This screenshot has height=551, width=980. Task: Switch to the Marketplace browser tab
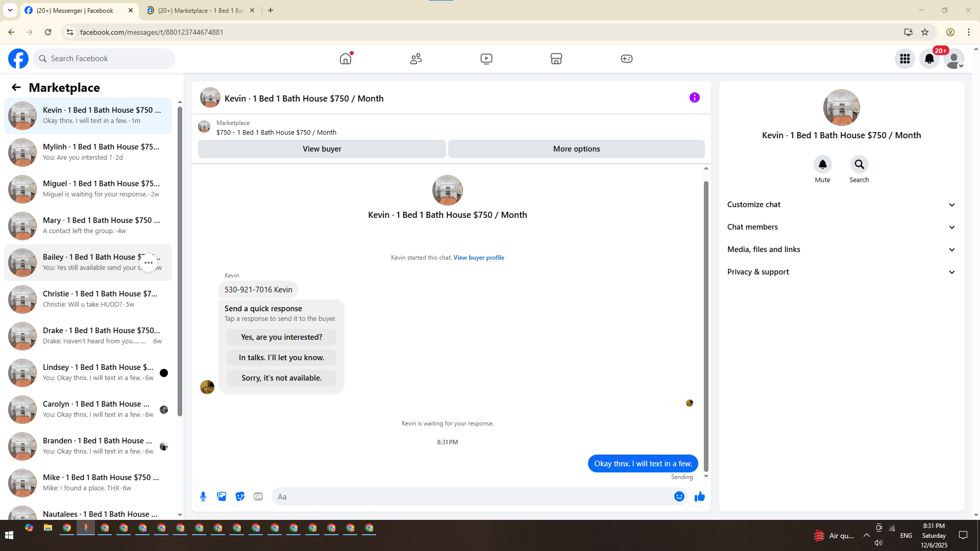pos(200,10)
